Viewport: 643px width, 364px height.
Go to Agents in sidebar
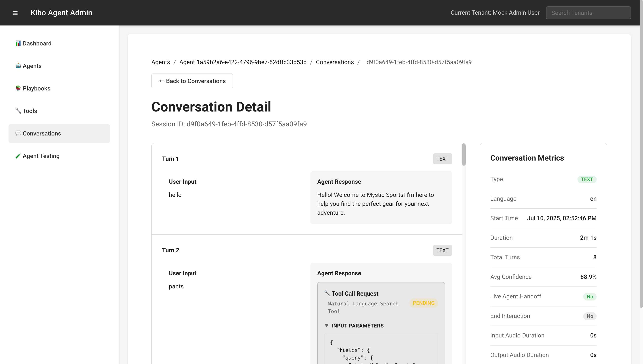59,66
